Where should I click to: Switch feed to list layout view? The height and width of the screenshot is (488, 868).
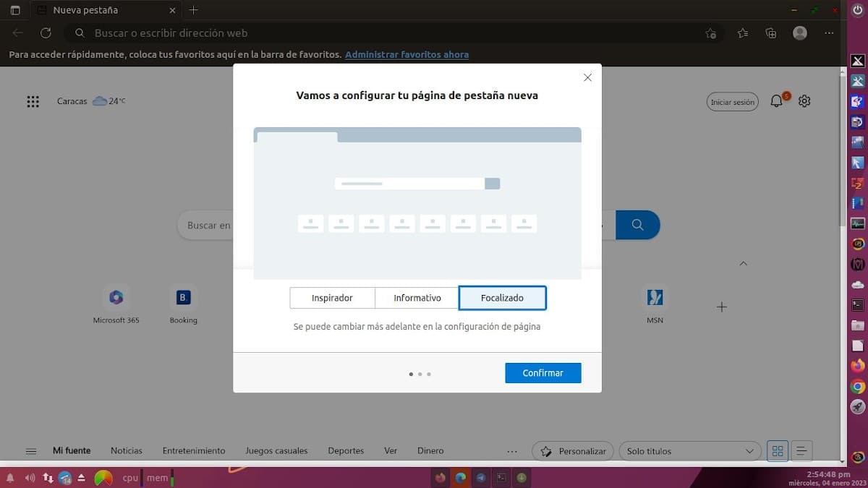[801, 450]
